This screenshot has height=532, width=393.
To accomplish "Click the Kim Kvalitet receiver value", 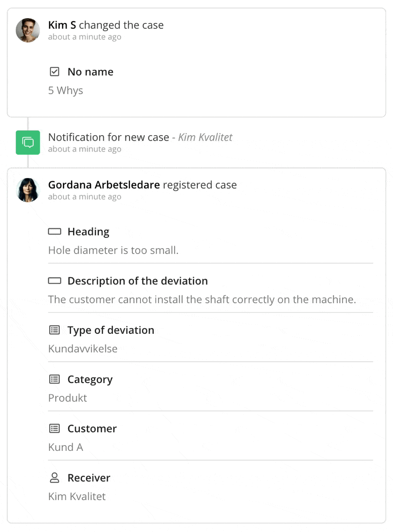I will pos(77,497).
